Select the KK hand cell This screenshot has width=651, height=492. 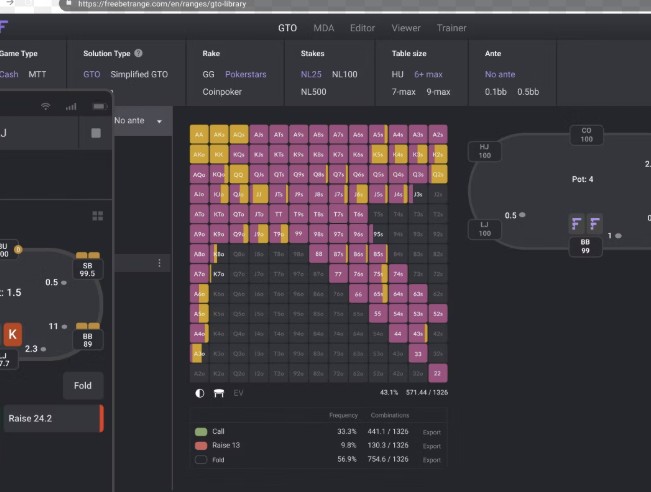pyautogui.click(x=219, y=154)
